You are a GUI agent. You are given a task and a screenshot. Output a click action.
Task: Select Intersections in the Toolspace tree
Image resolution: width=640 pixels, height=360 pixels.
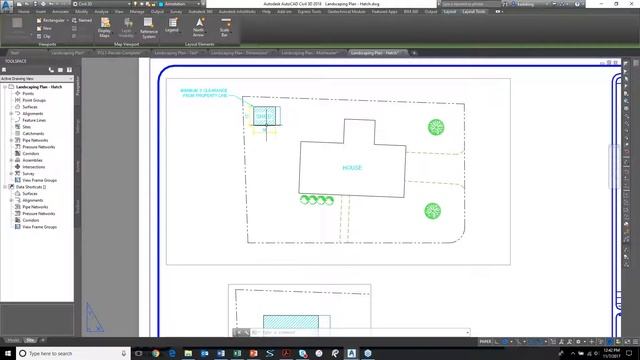pos(33,167)
